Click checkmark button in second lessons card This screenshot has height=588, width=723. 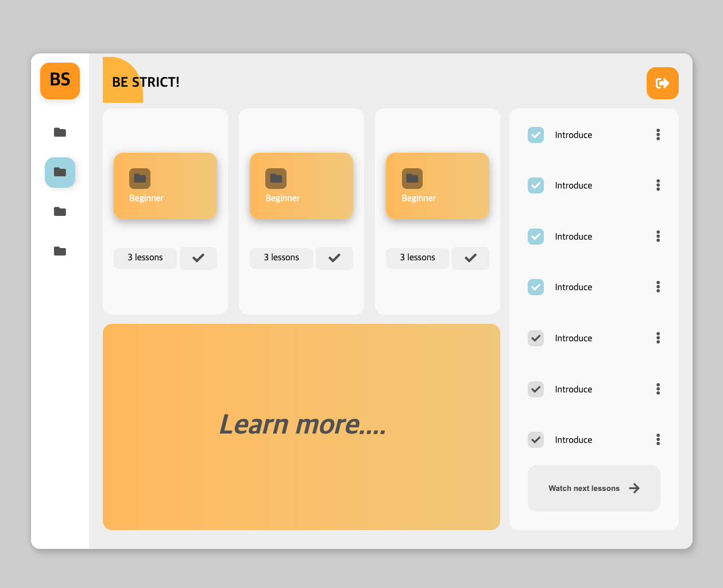coord(334,258)
